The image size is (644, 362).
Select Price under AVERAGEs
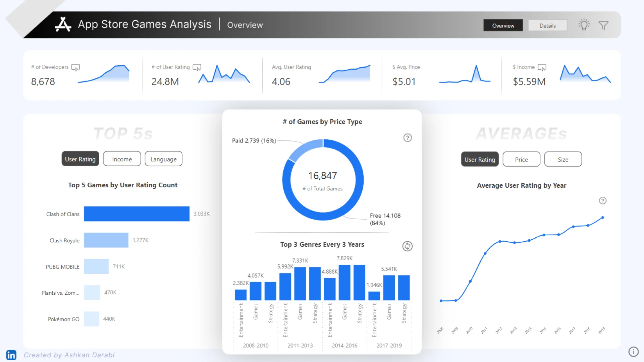521,159
